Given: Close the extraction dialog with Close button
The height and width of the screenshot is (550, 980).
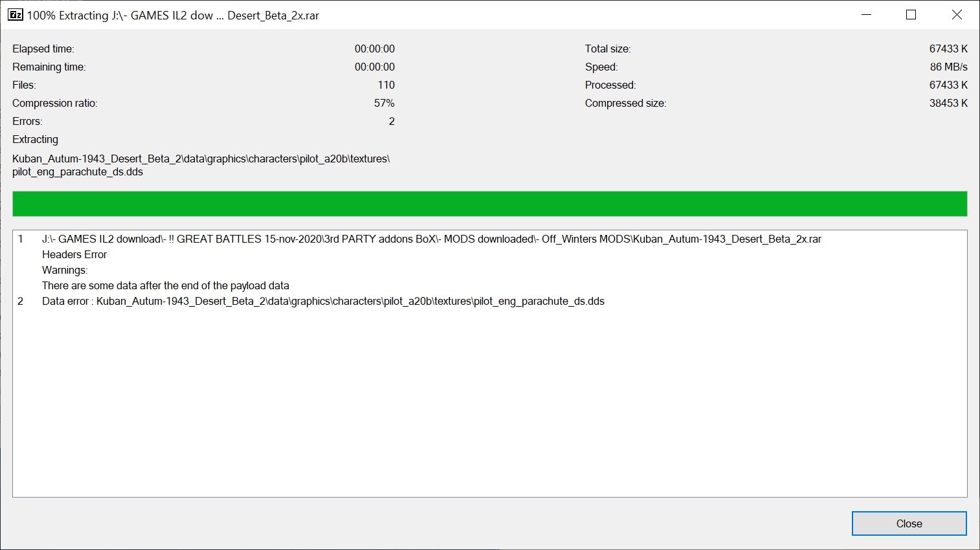Looking at the screenshot, I should point(909,523).
